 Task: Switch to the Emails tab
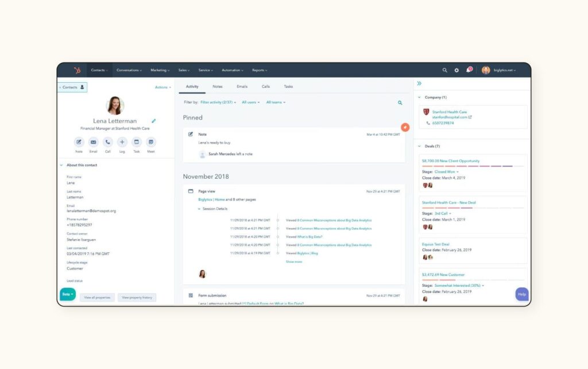coord(242,87)
